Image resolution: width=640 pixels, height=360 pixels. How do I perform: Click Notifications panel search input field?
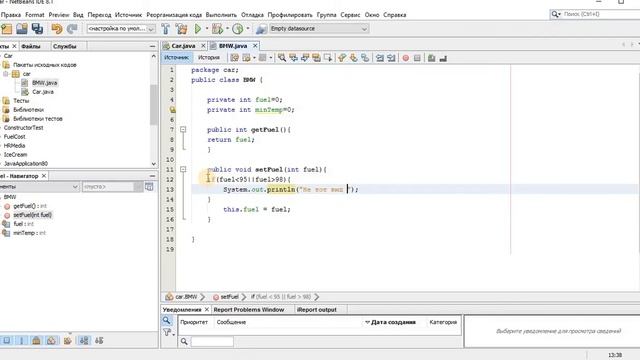tap(212, 341)
